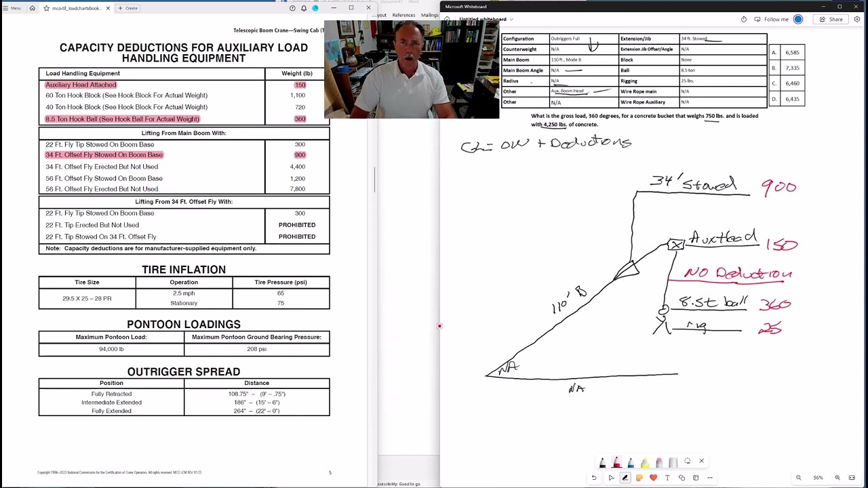The image size is (868, 488).
Task: Open the heart reactions tool
Action: tap(653, 478)
